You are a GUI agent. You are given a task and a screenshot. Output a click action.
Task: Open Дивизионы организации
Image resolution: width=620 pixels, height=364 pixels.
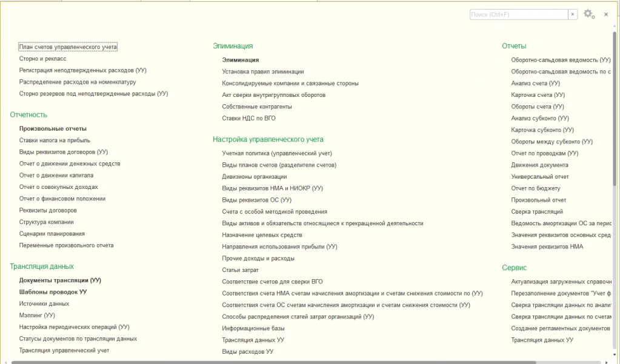click(255, 176)
